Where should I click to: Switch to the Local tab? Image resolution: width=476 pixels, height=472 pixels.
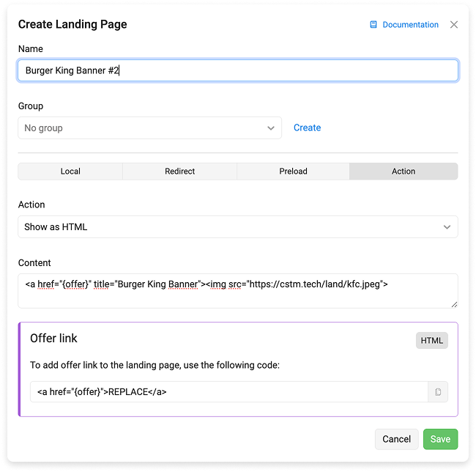(x=70, y=172)
